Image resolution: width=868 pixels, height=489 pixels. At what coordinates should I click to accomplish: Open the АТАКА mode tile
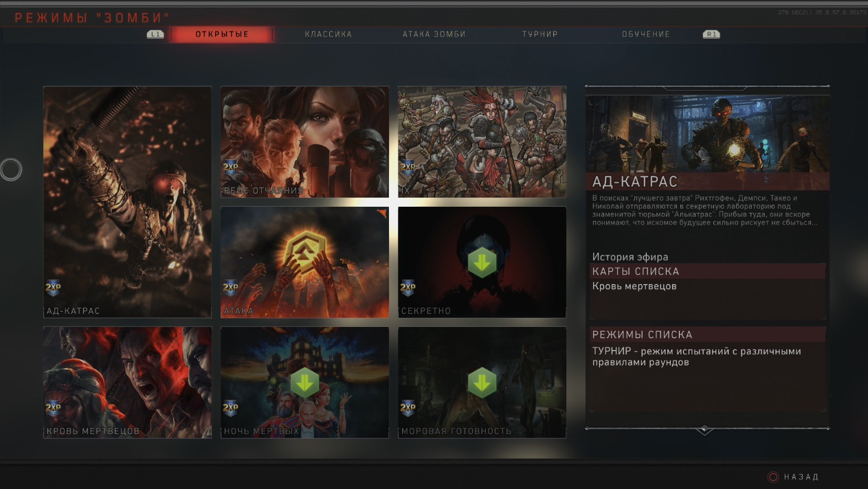[x=304, y=262]
